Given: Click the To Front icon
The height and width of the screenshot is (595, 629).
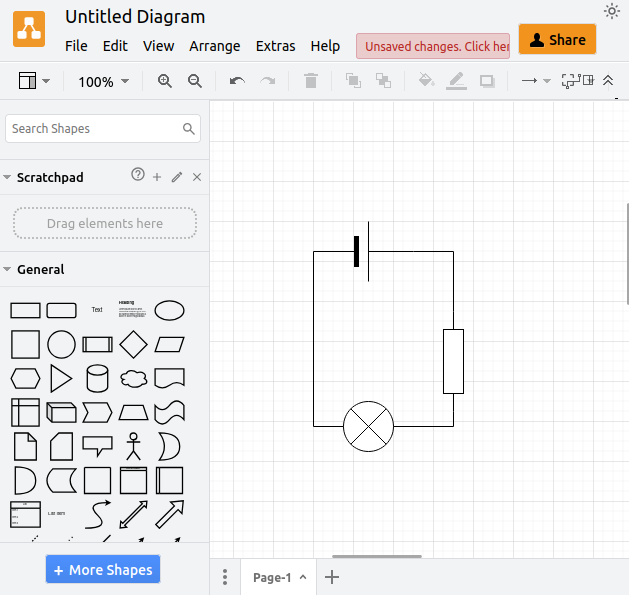Looking at the screenshot, I should tap(353, 81).
